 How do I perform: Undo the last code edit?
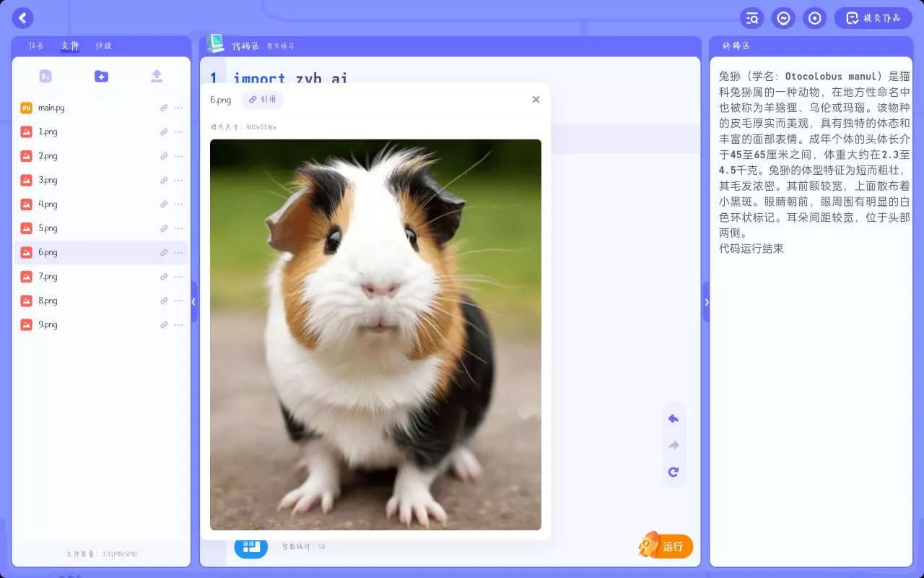(674, 418)
